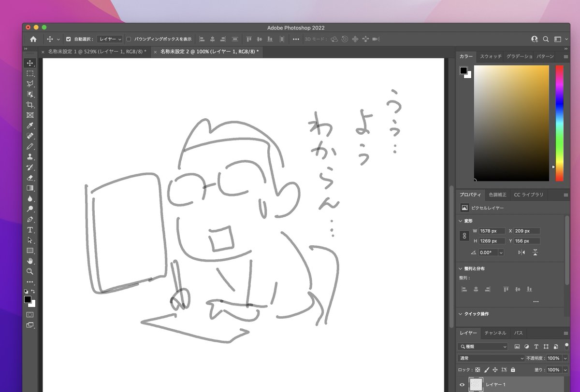Change the screen mode from toolbox
Screen dimensions: 580x392
(30, 325)
